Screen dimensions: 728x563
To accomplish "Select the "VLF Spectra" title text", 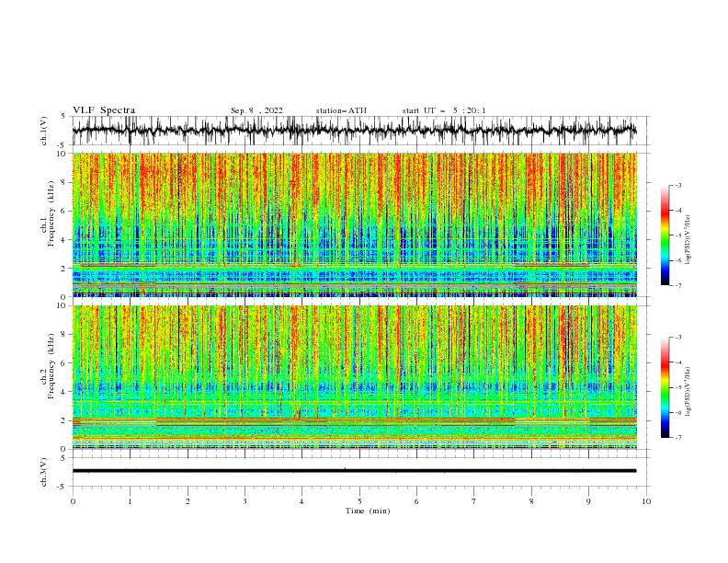I will pos(104,110).
